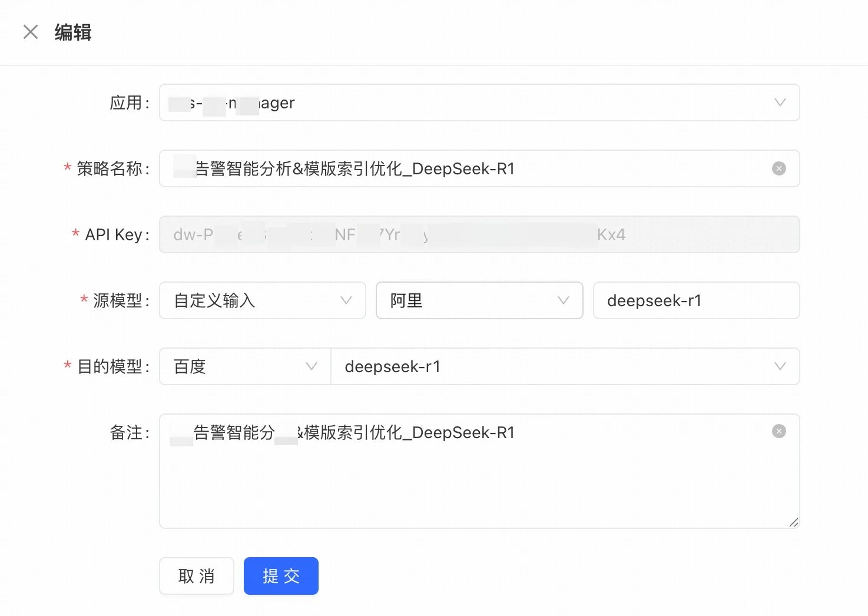Expand the 阿里 provider dropdown
The width and height of the screenshot is (868, 616).
click(x=471, y=301)
